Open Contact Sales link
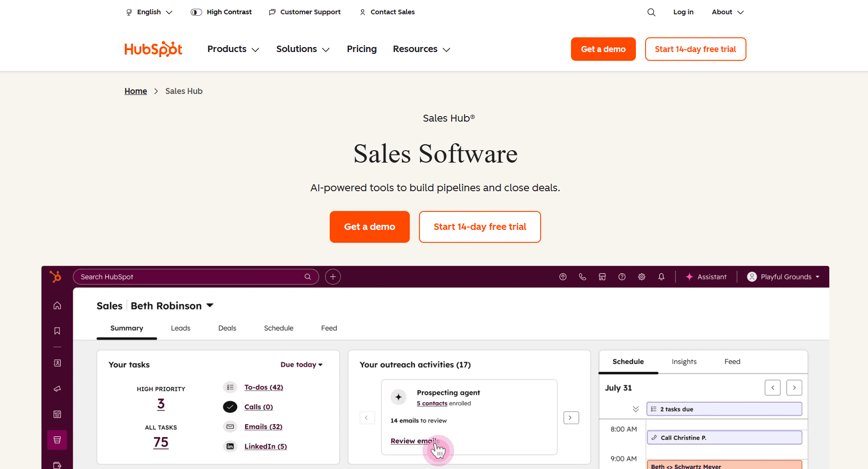This screenshot has width=868, height=469. (x=387, y=12)
